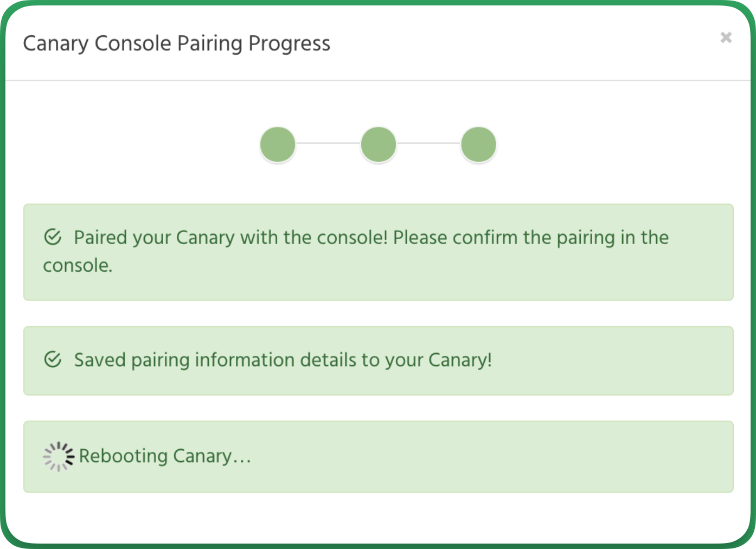Click the 'Paired your Canary with the console!' text
This screenshot has height=549, width=756.
[231, 238]
